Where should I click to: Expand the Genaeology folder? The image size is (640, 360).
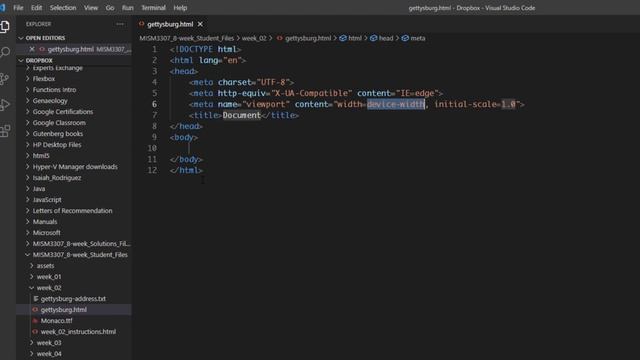pyautogui.click(x=50, y=101)
